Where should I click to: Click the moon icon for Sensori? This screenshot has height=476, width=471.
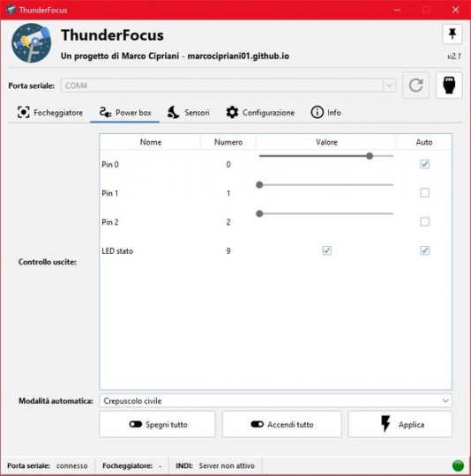[x=174, y=112]
